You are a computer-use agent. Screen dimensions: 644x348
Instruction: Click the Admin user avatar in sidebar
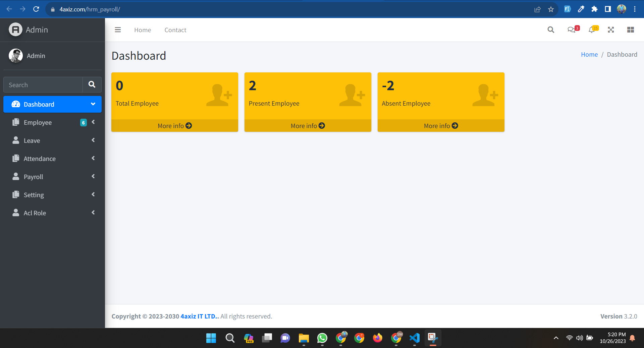pyautogui.click(x=16, y=56)
